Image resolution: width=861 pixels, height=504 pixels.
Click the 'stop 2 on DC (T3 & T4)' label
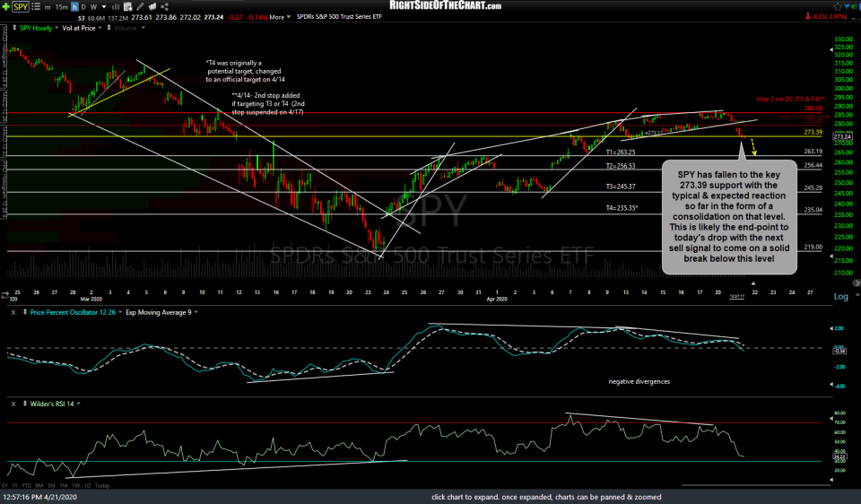[x=791, y=100]
